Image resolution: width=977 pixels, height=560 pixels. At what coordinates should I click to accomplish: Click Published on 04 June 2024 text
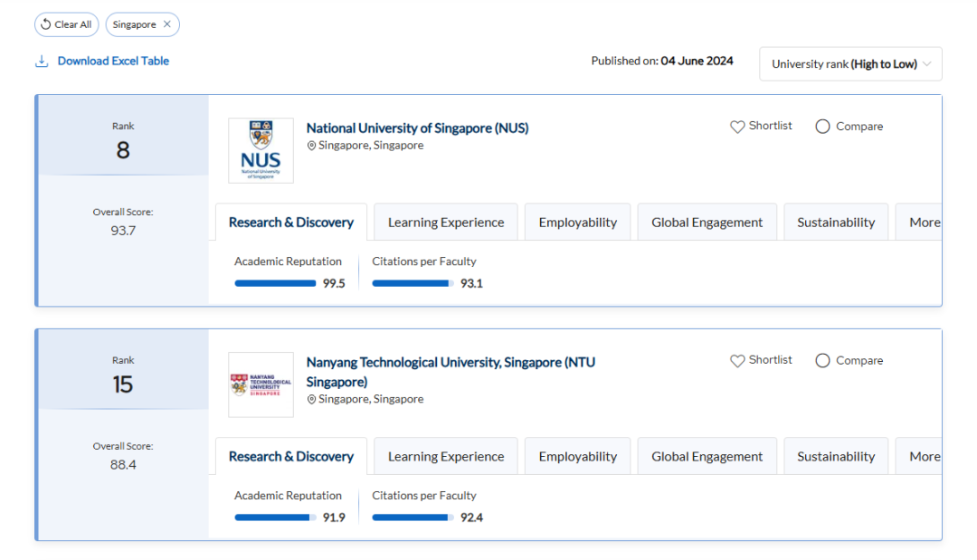coord(661,61)
